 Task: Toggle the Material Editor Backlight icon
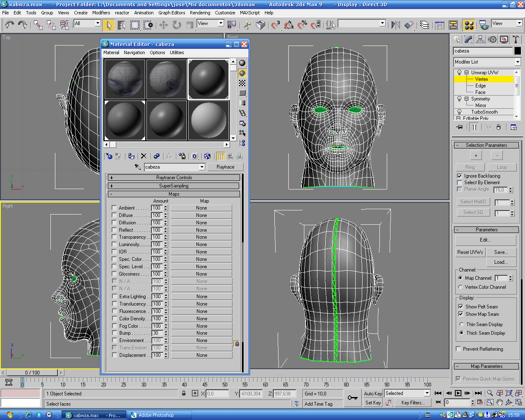pos(242,73)
